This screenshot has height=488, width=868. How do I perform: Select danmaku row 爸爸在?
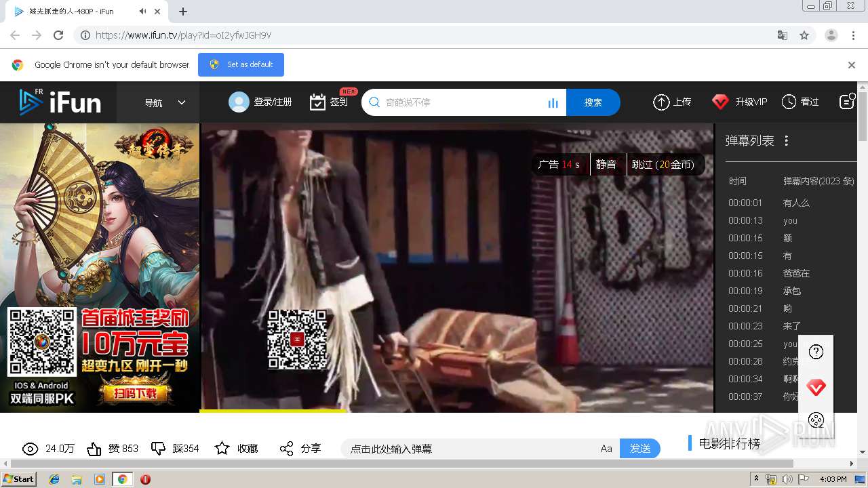(796, 273)
